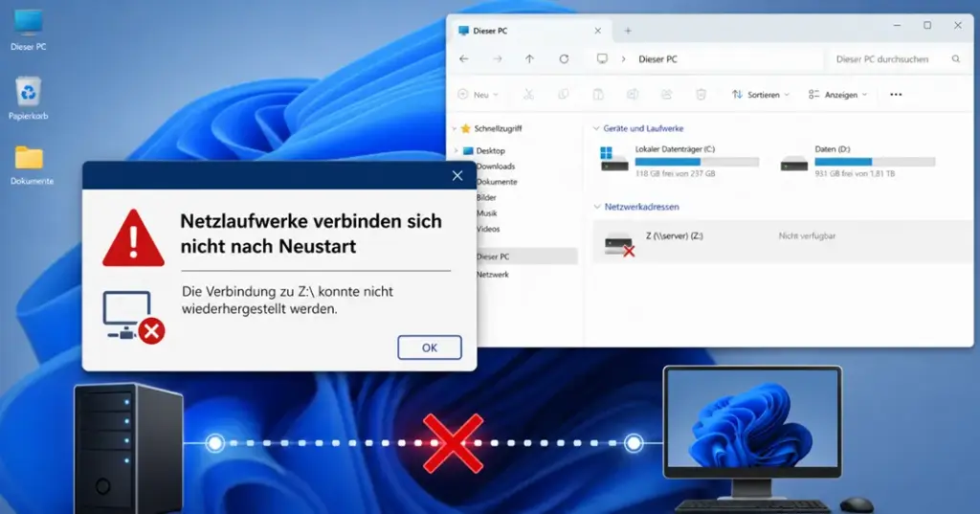Viewport: 980px width, 514px height.
Task: Click 931 GB frei von 1,81 TB
Action: (x=855, y=173)
